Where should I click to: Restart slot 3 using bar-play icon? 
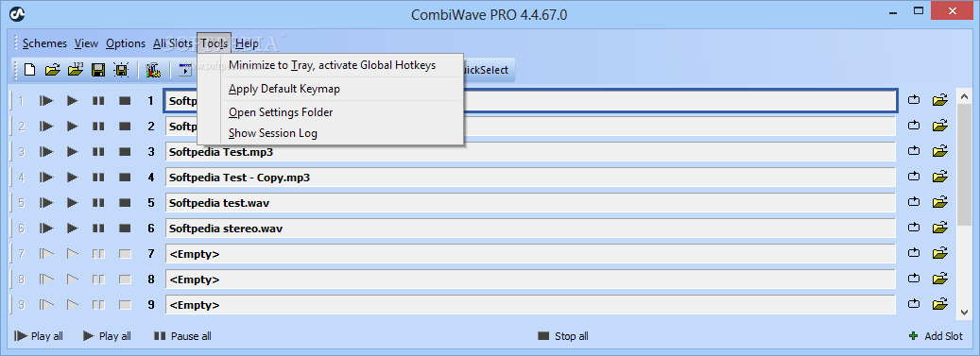(46, 152)
